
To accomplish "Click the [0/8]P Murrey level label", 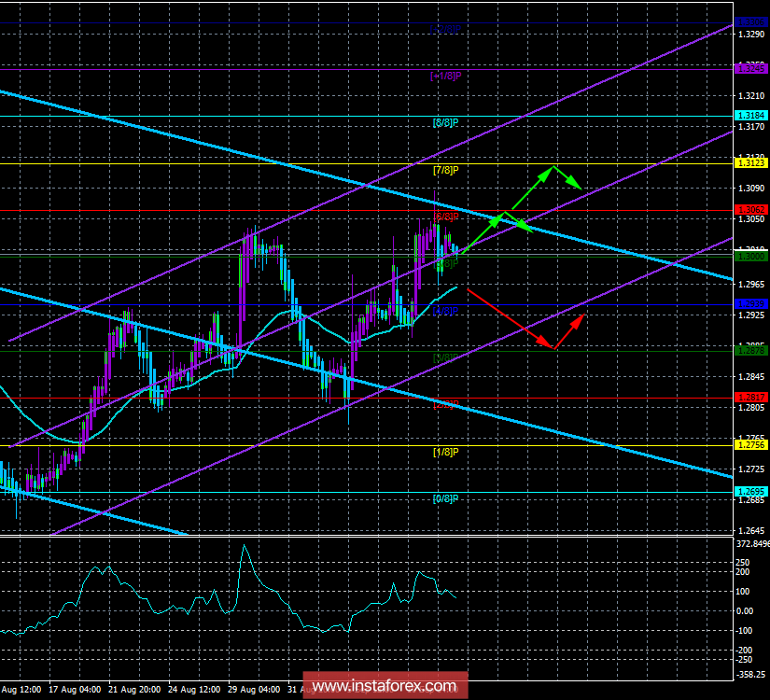I will tap(444, 501).
